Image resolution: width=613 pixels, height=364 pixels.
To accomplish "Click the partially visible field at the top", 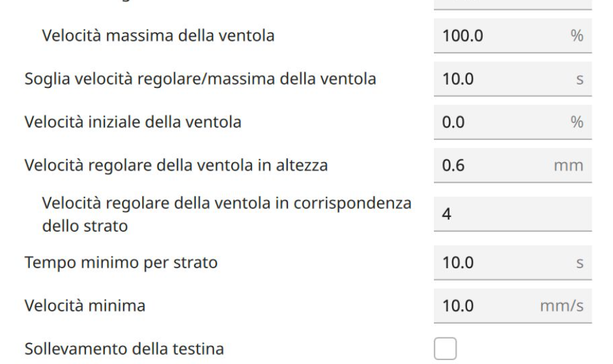I will coord(512,3).
